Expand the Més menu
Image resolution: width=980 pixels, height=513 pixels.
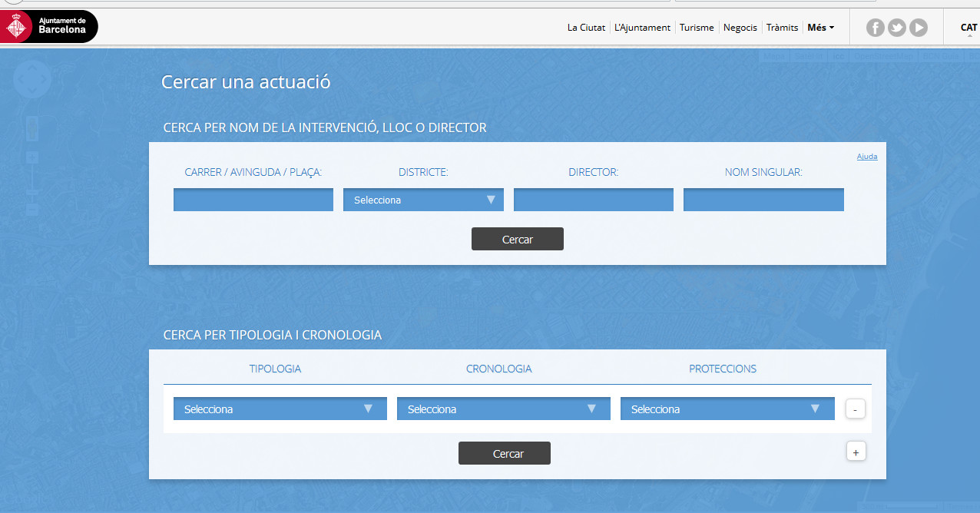coord(820,28)
